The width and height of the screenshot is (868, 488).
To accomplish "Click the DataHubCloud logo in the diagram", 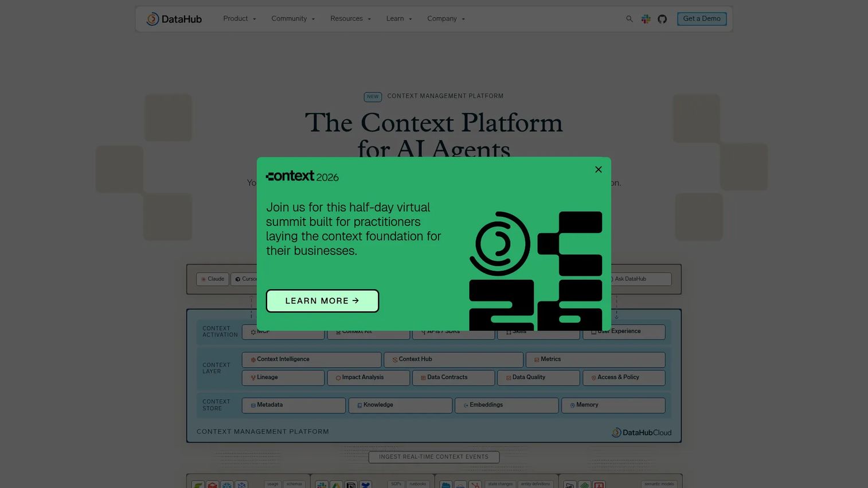I will click(642, 432).
